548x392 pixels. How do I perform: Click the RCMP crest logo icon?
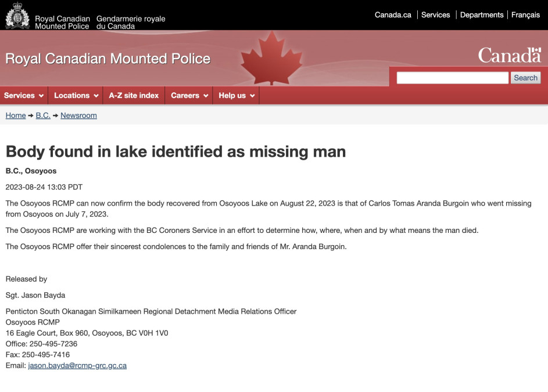(x=17, y=16)
